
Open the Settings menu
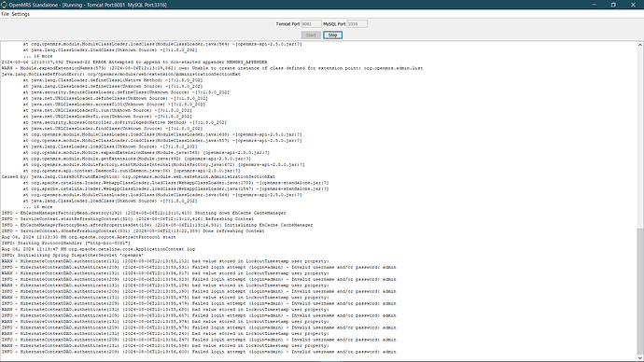point(21,14)
